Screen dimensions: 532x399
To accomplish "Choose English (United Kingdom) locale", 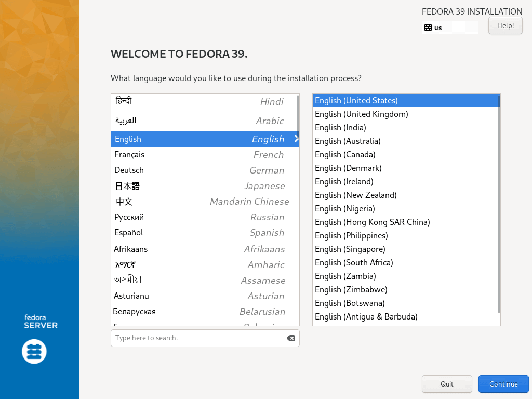I will click(361, 114).
